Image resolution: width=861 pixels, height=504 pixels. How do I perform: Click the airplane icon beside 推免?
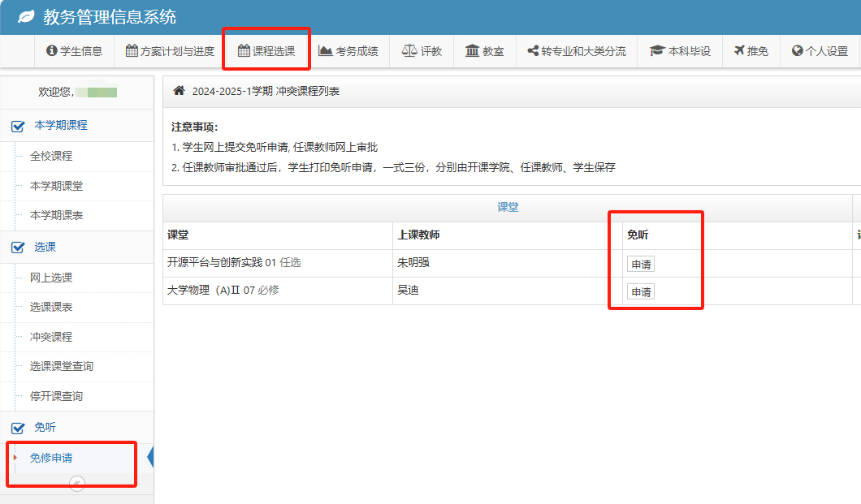click(x=739, y=51)
